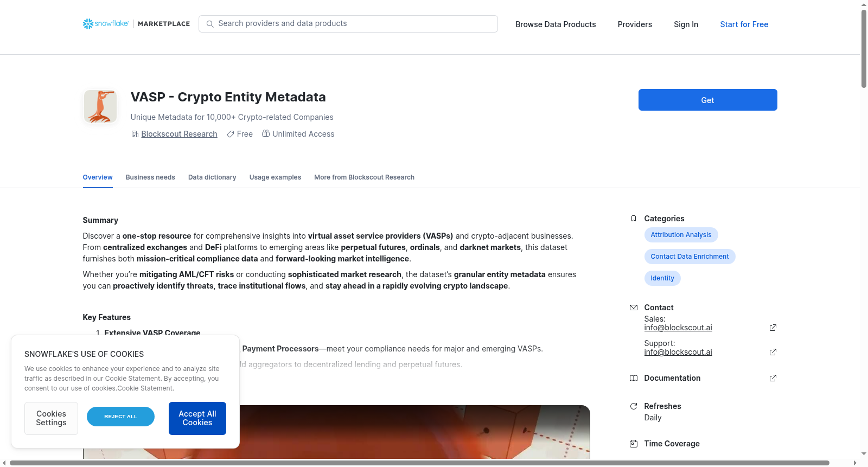
Task: Open the Blockscout Research provider link
Action: pos(179,134)
